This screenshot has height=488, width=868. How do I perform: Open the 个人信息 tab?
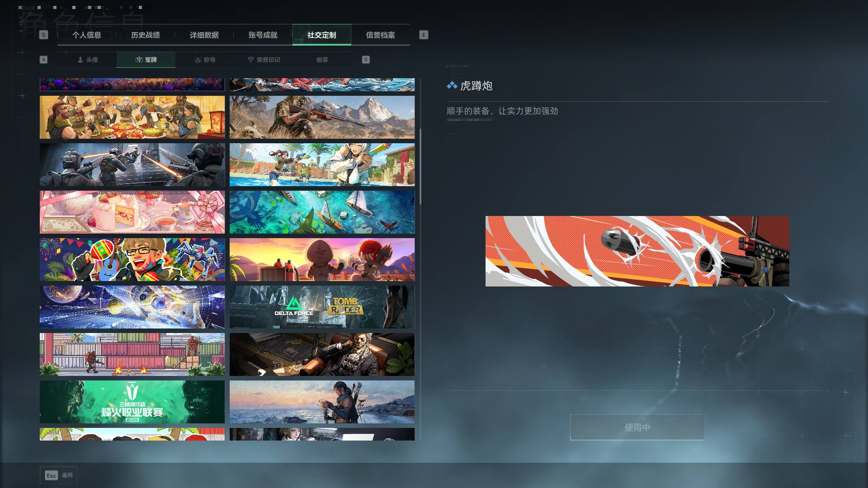[86, 35]
